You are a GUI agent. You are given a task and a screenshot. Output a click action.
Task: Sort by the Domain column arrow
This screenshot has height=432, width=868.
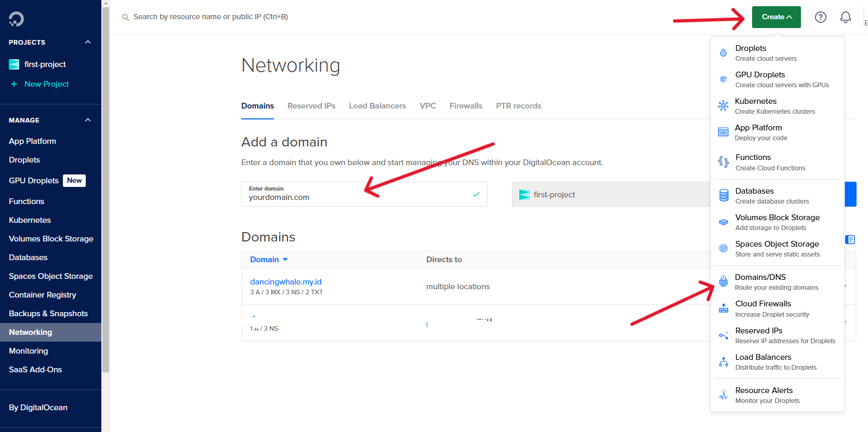(x=285, y=260)
